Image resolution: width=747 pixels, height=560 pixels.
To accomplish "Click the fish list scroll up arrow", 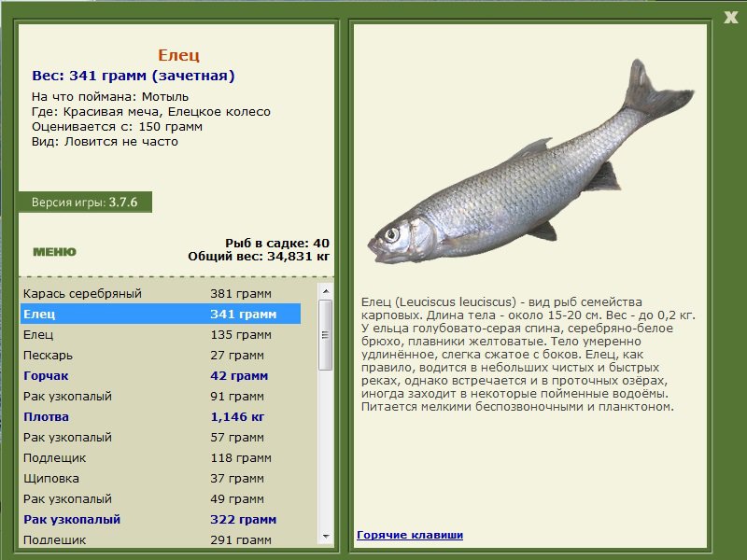I will click(326, 291).
